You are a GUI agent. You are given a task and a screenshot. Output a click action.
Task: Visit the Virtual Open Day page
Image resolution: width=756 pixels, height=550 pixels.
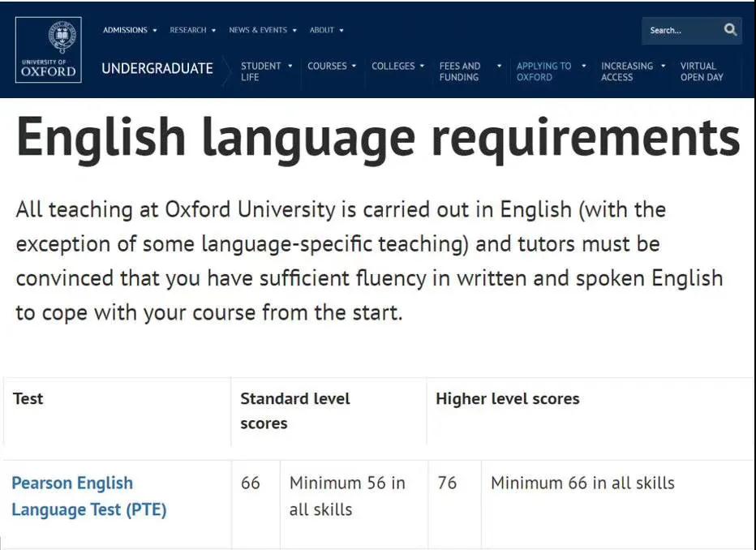coord(702,71)
